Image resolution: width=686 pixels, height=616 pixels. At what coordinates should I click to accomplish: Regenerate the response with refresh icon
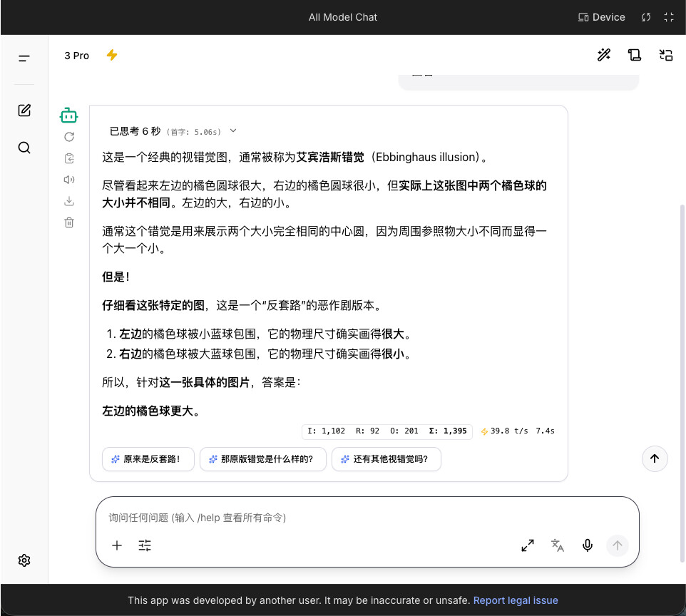69,137
